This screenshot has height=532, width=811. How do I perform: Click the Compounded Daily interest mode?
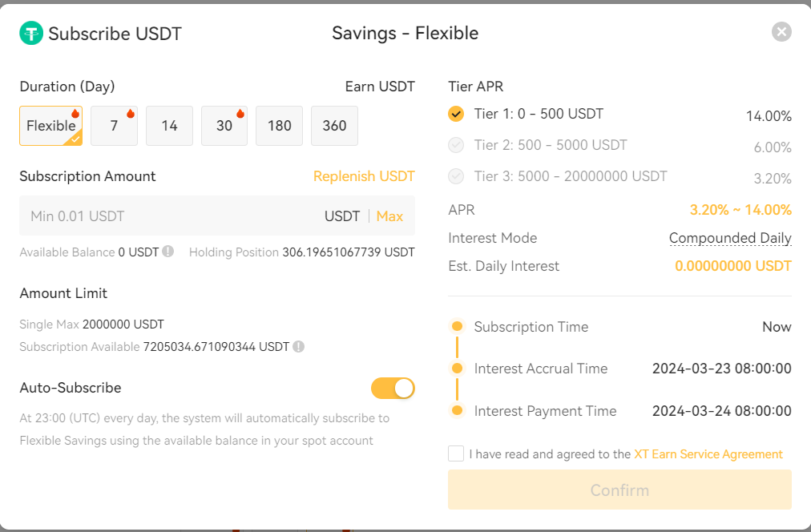(x=730, y=238)
